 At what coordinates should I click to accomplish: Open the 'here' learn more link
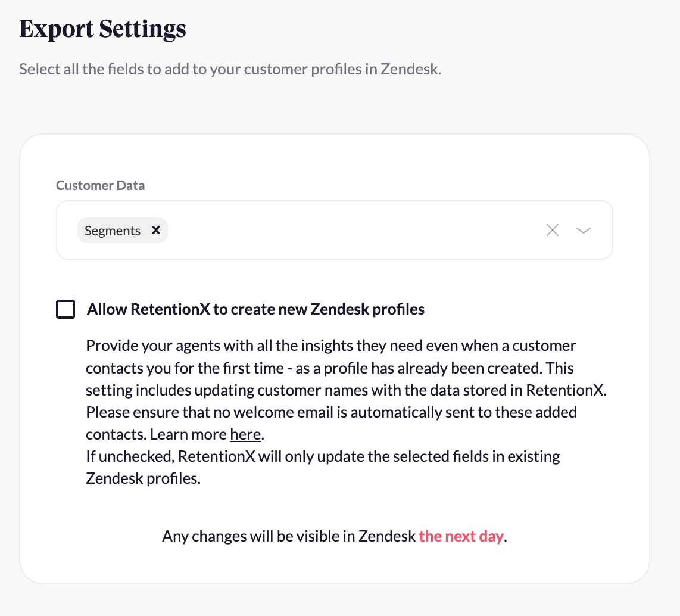click(x=245, y=434)
